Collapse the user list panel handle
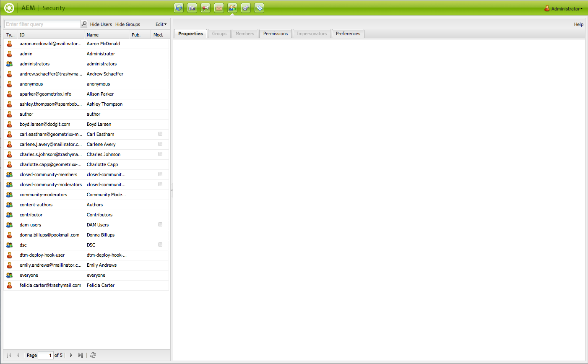Viewport: 588px width, 364px height. (172, 190)
